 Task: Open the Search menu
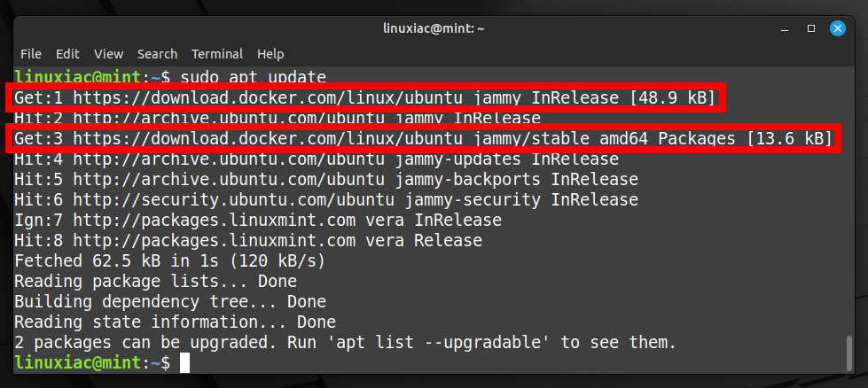[157, 54]
